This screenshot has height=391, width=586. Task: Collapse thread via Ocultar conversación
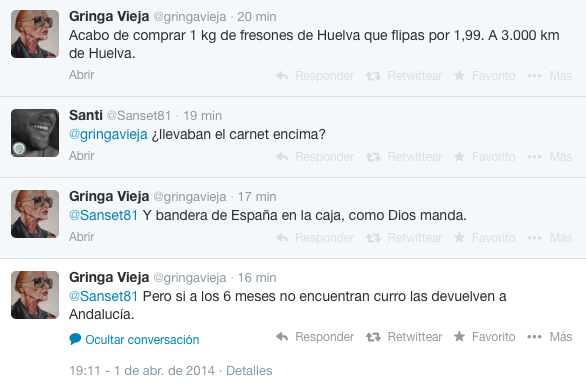pos(142,339)
